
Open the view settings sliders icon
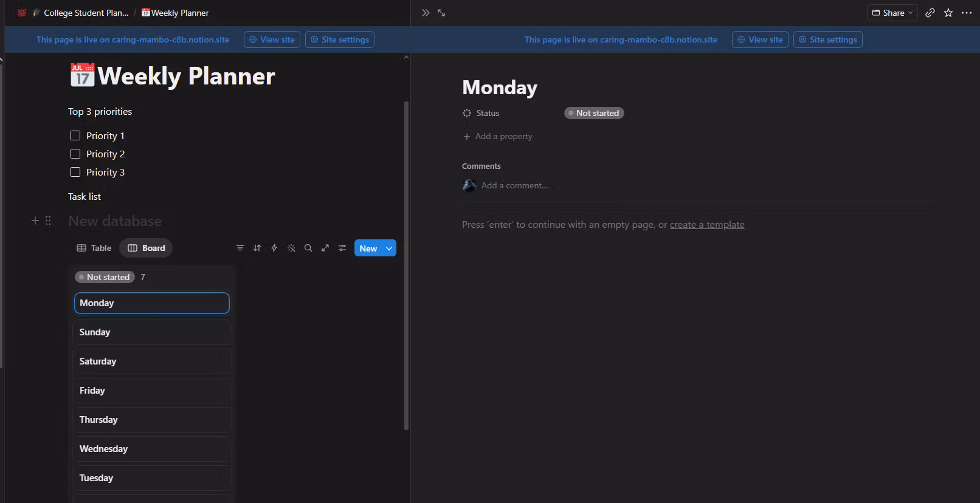coord(342,248)
